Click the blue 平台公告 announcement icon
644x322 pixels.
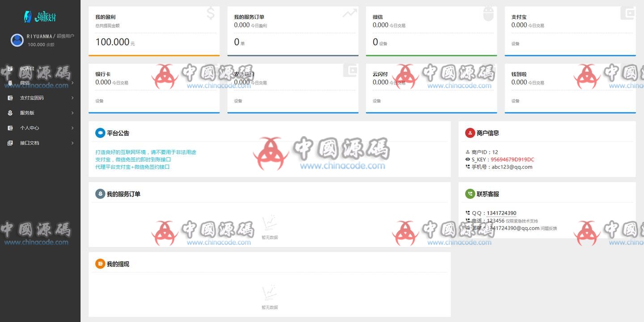100,133
